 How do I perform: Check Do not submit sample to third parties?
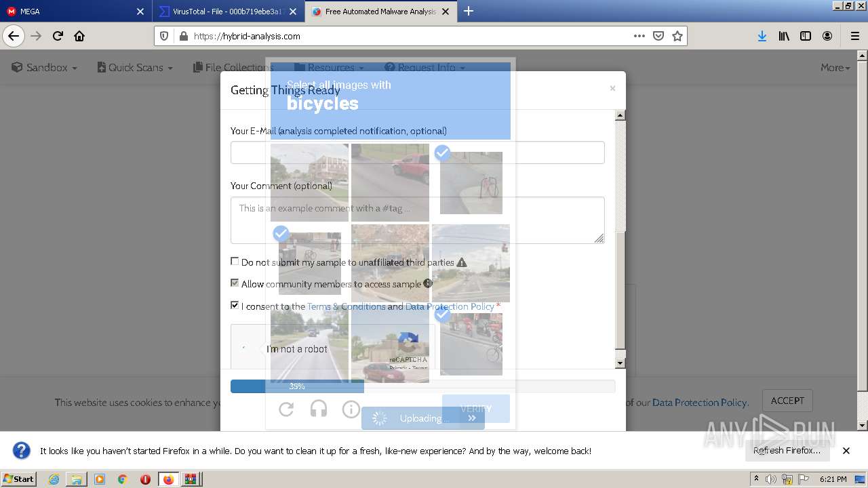pyautogui.click(x=235, y=261)
